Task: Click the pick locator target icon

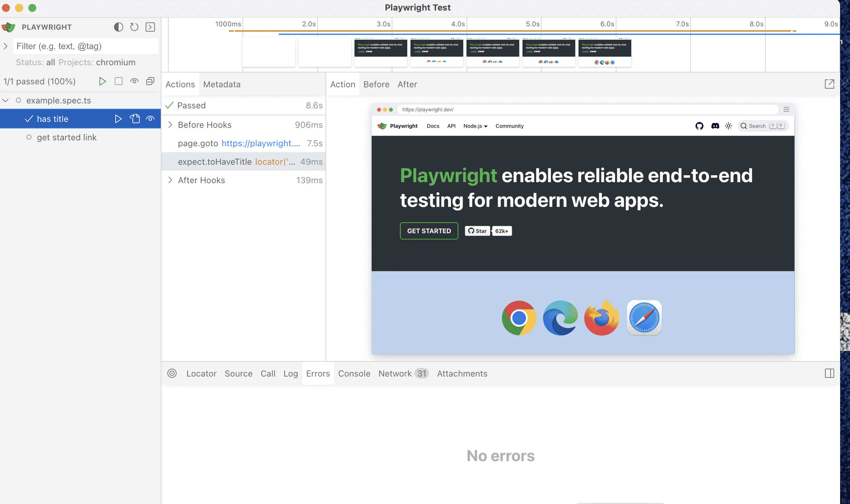Action: (172, 373)
